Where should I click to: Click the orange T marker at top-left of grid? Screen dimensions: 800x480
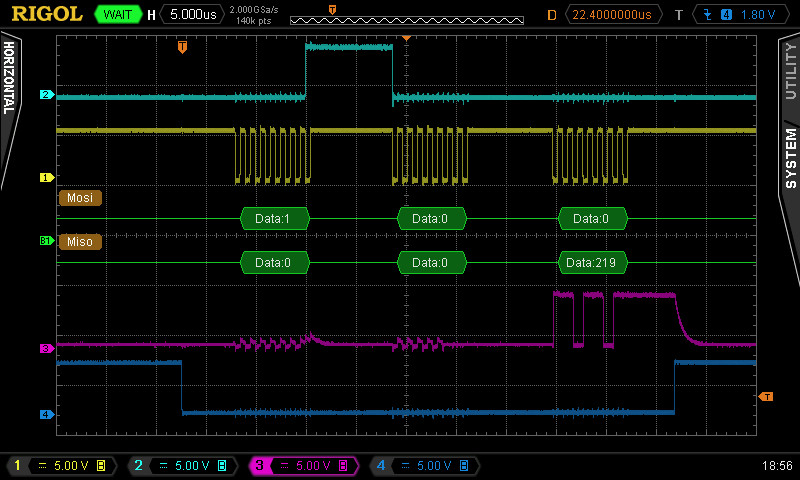[x=182, y=47]
